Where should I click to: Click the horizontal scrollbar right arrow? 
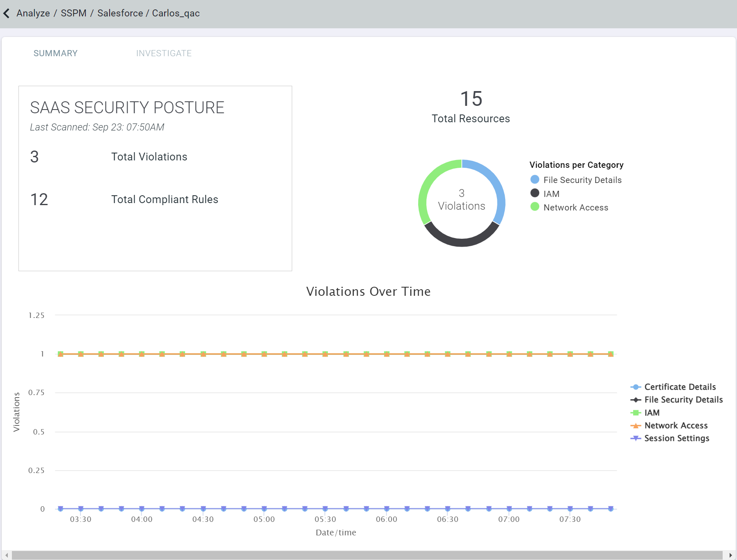point(730,555)
